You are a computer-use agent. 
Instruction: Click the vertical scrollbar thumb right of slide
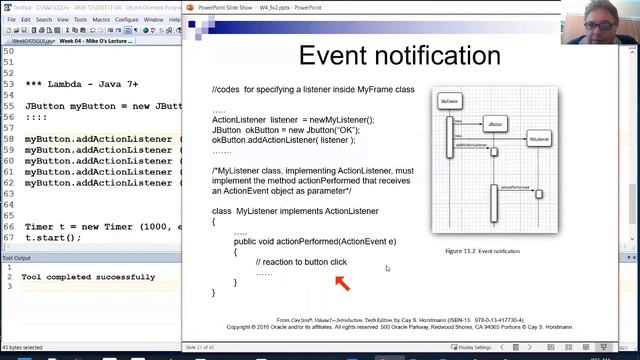tap(632, 204)
